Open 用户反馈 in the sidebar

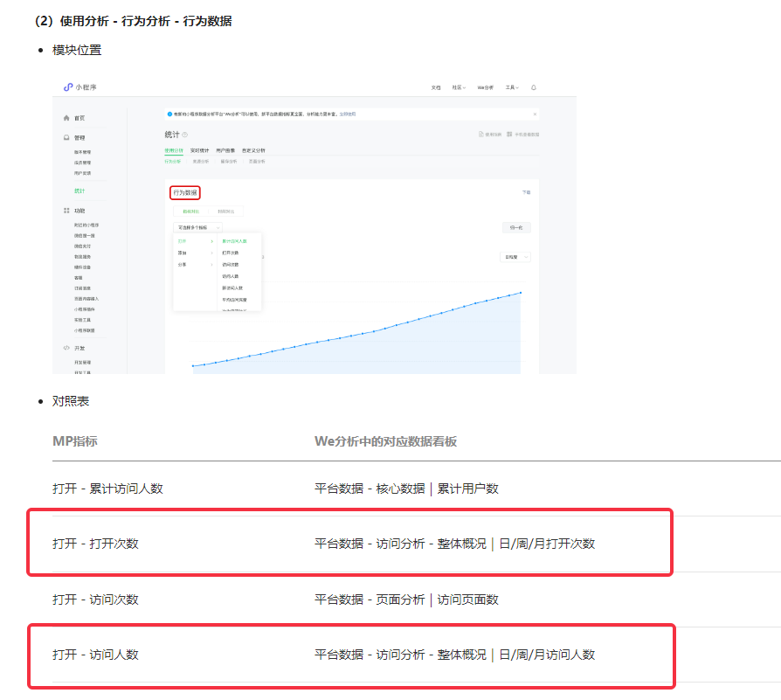pos(83,173)
